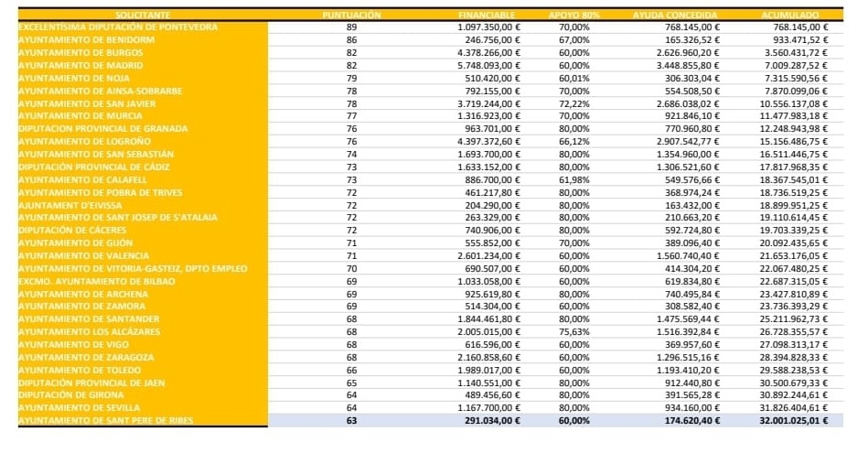Select ayuda concedida 1.296.515,16 € for Zaragoza
The image size is (868, 453).
tap(689, 357)
